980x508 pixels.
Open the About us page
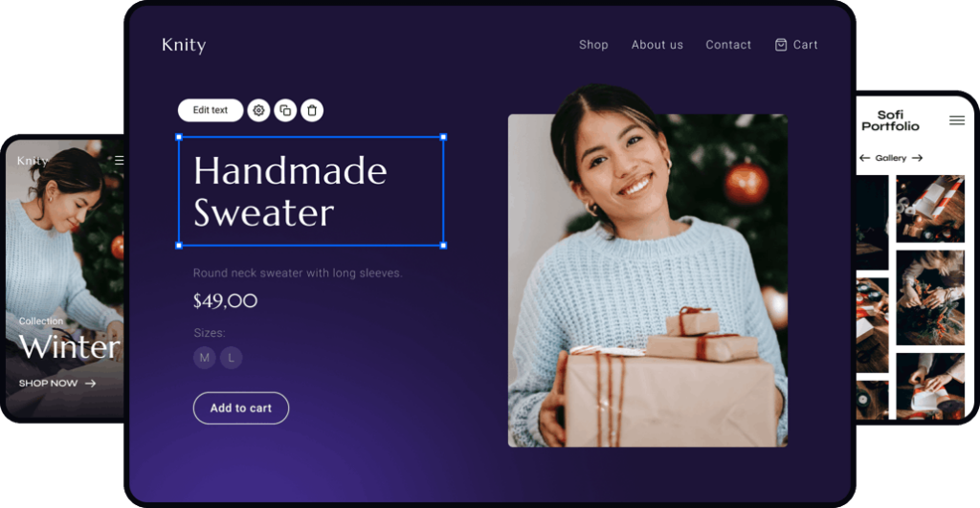pyautogui.click(x=657, y=45)
